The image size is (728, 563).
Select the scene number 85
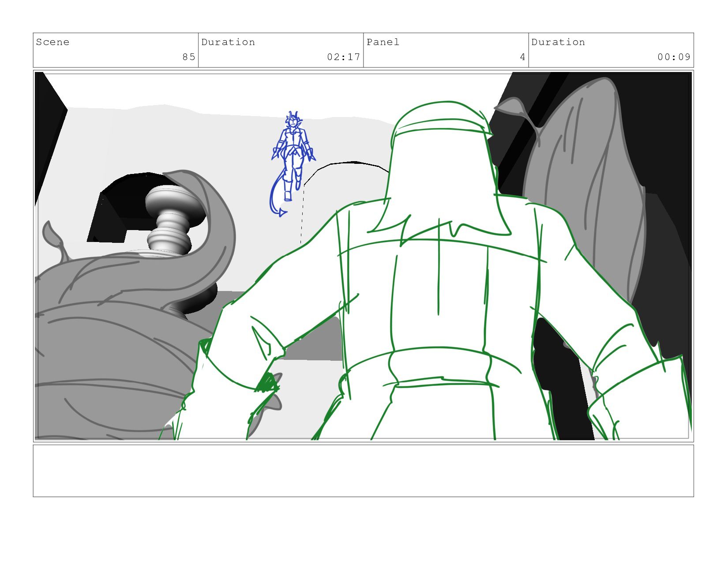click(189, 57)
